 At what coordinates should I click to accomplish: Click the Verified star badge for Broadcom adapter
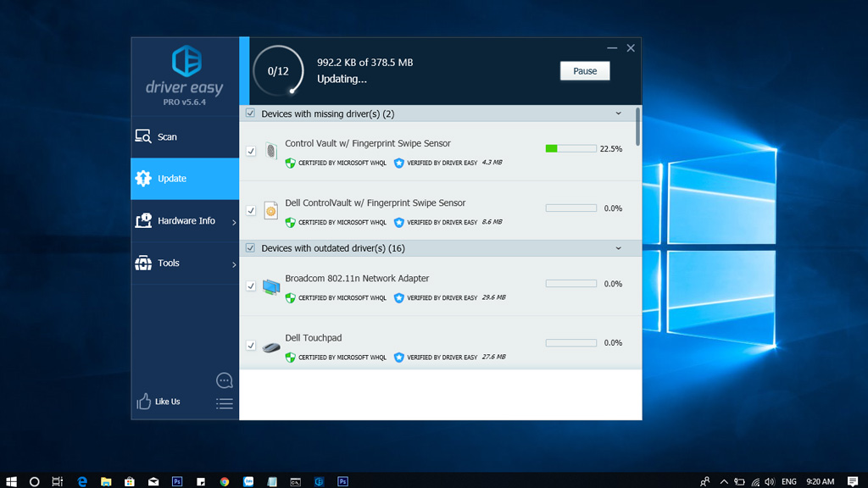pos(398,297)
